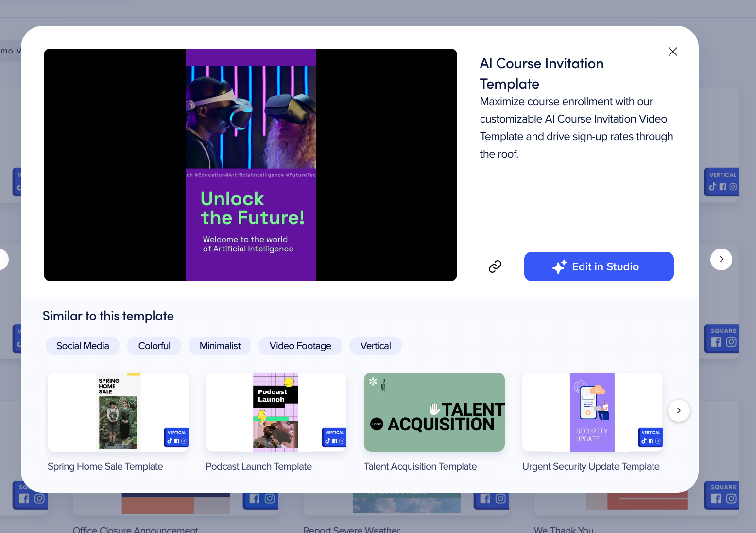Click the copy link chain icon
This screenshot has height=533, width=756.
coord(495,266)
